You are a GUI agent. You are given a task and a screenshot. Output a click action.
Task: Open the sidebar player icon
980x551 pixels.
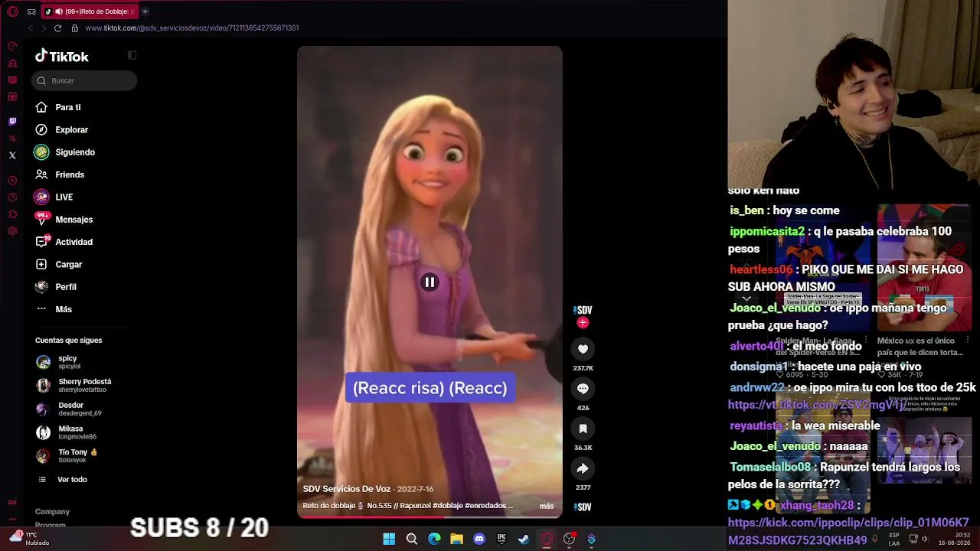(x=12, y=181)
